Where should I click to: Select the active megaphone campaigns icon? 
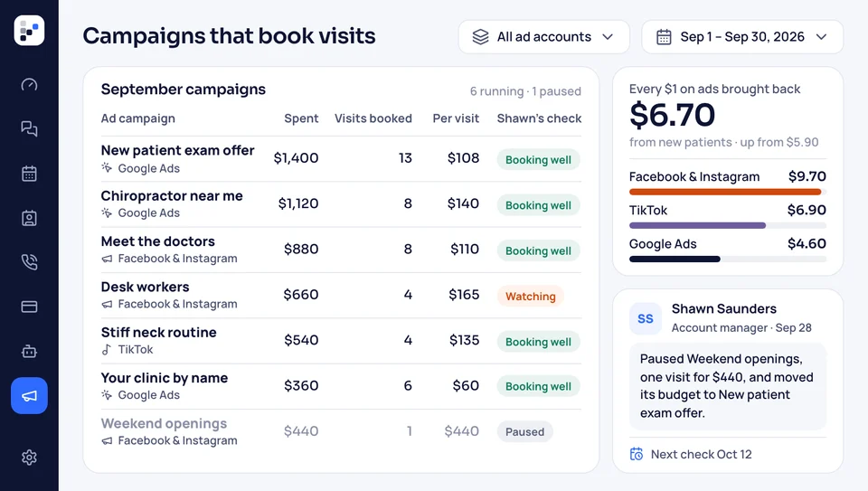(29, 395)
